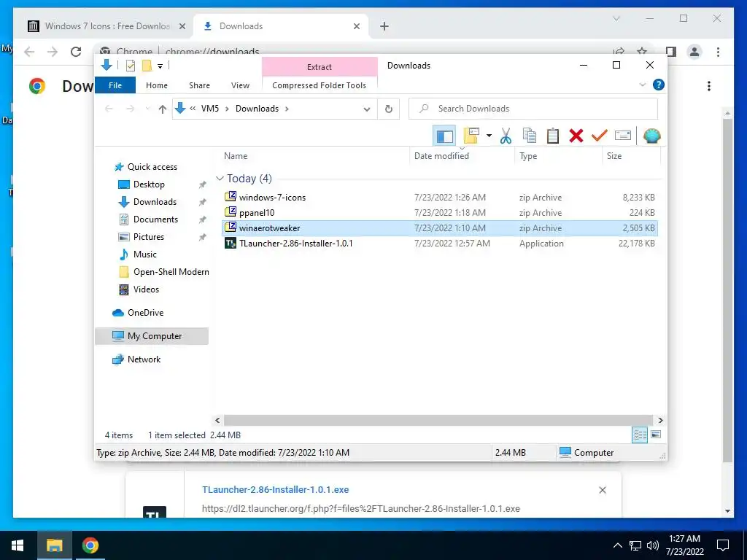This screenshot has width=747, height=560.
Task: Open the File menu in Explorer
Action: [115, 85]
